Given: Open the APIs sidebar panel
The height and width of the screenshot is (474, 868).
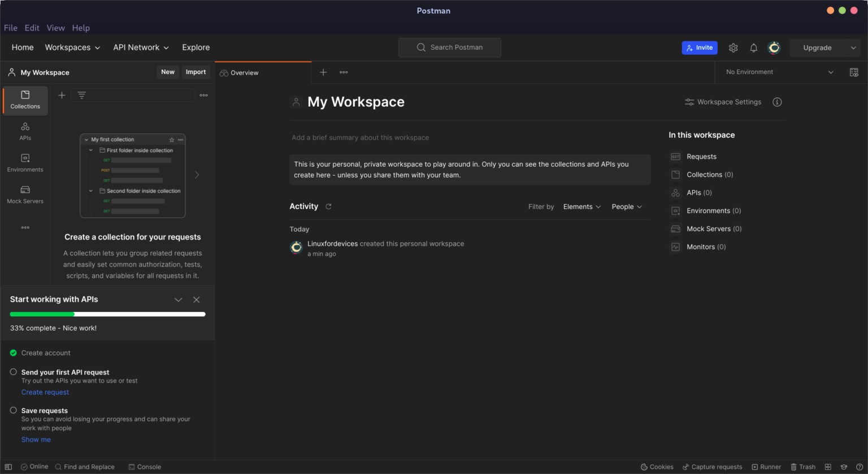Looking at the screenshot, I should 25,131.
